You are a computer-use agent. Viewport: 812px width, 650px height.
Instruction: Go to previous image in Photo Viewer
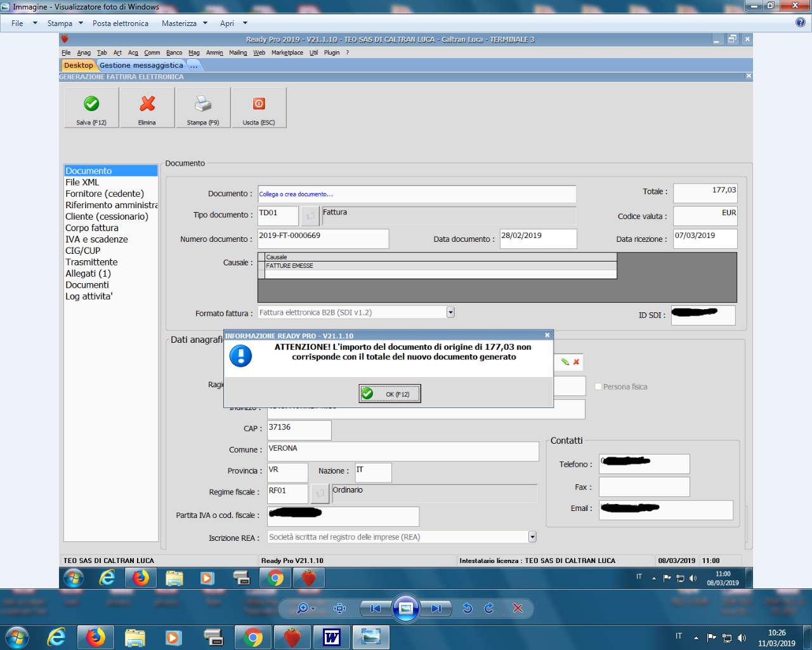(376, 608)
